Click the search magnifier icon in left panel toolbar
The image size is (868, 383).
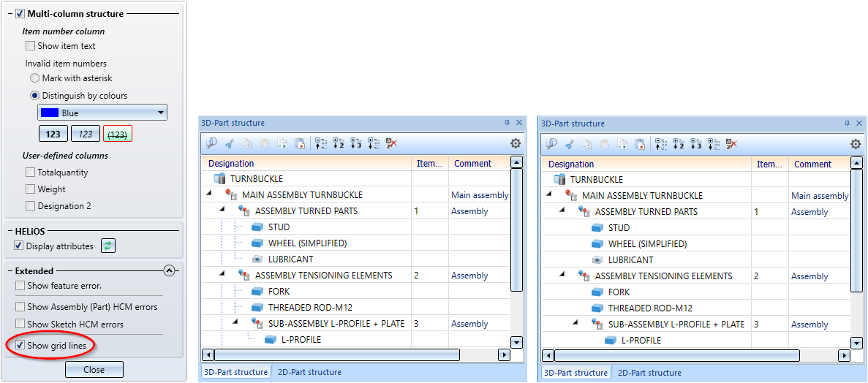(x=211, y=143)
